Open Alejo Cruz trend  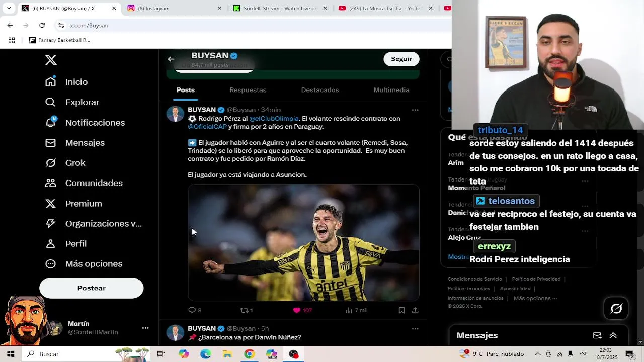(464, 237)
